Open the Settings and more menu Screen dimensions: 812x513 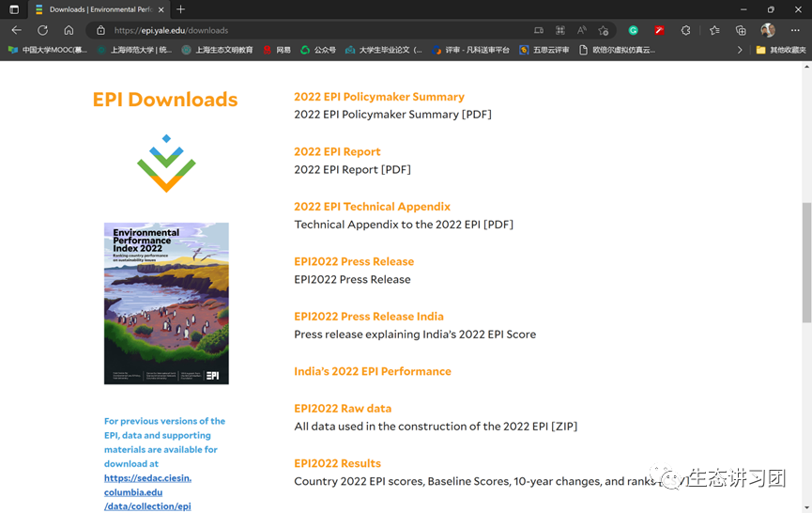795,31
